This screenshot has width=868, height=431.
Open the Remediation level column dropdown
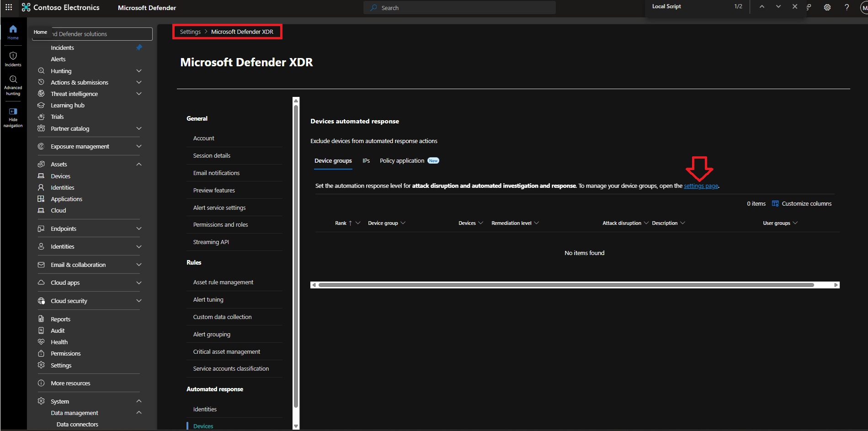[x=537, y=223]
